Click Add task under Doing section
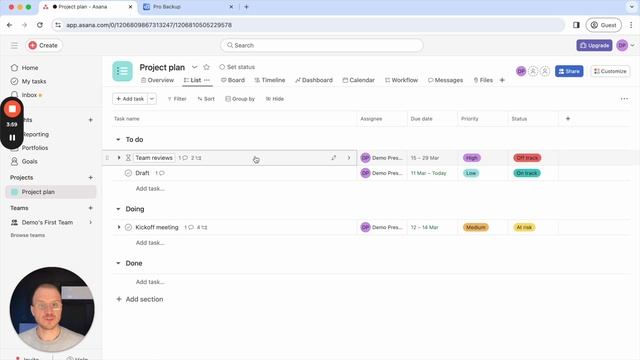This screenshot has width=640, height=360. coord(150,243)
